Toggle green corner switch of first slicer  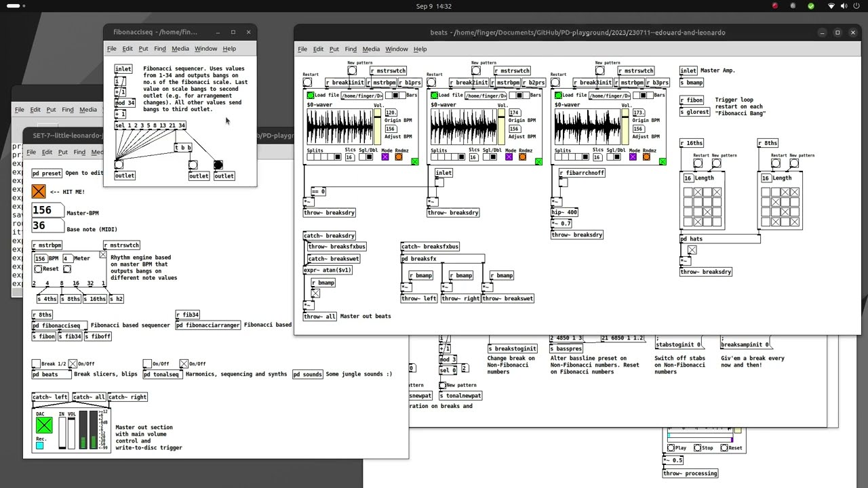414,161
